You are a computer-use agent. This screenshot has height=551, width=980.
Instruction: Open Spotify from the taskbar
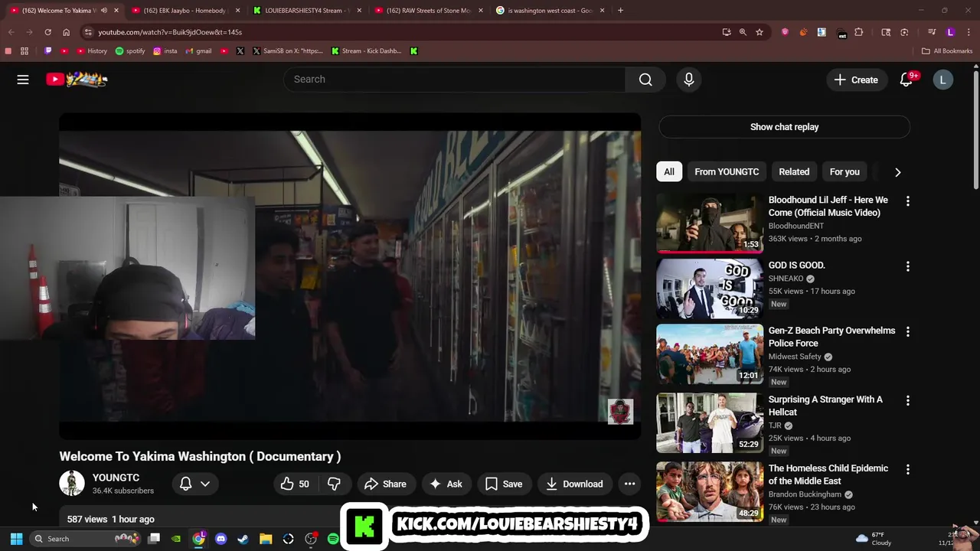pos(333,539)
